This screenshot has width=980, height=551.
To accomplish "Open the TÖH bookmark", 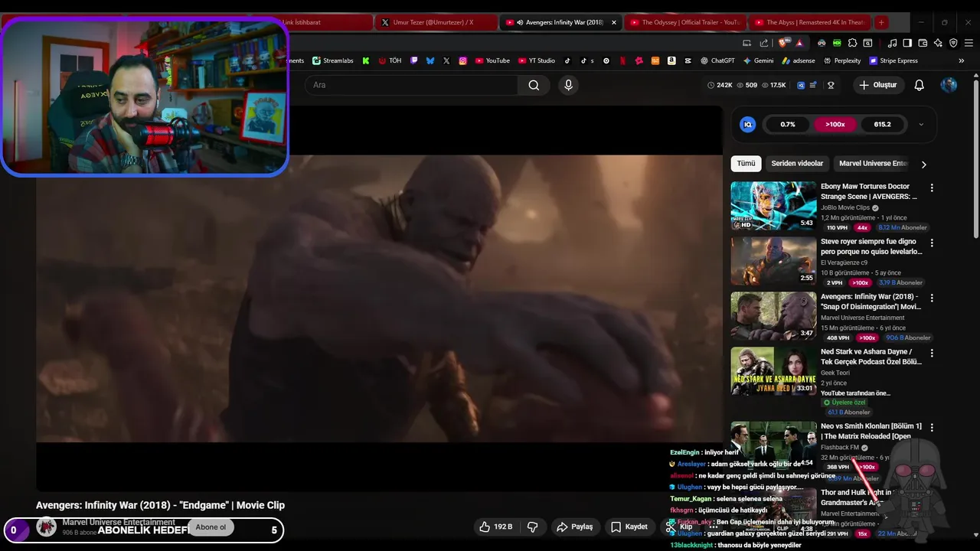I will (x=390, y=60).
